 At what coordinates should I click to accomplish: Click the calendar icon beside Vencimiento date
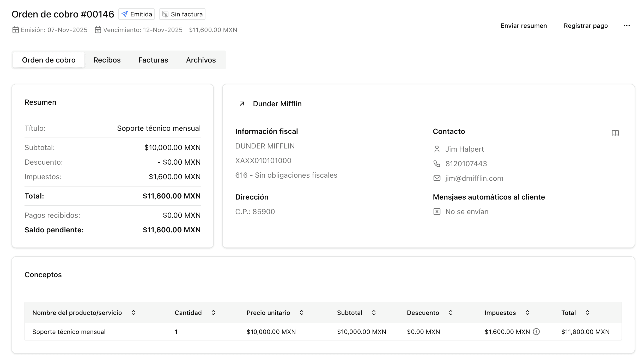pyautogui.click(x=98, y=30)
